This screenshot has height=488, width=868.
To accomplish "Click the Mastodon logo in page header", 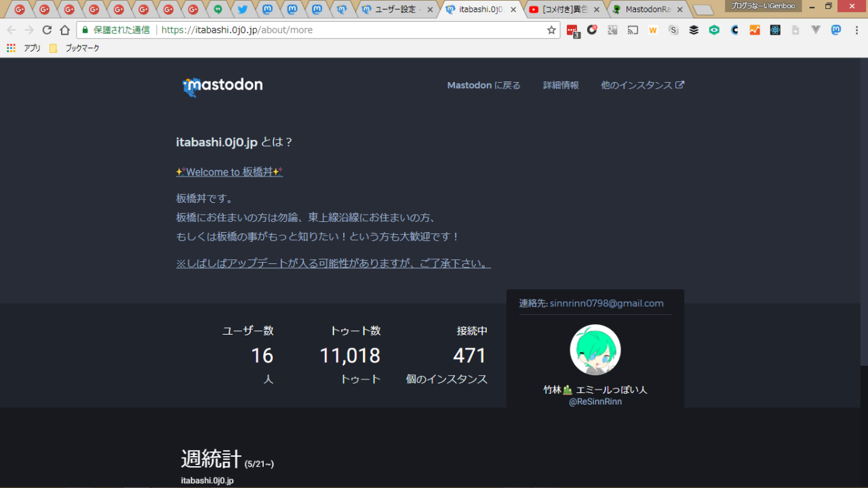I will pos(222,86).
